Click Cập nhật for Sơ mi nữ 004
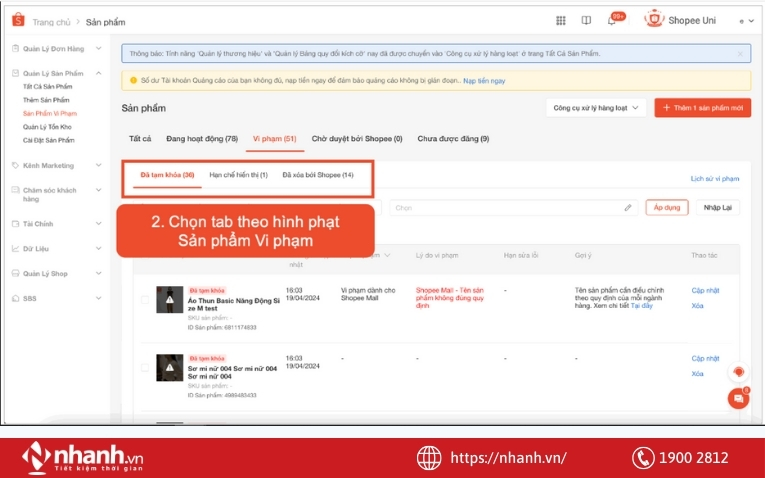Viewport: 765px width, 478px height. pos(705,358)
